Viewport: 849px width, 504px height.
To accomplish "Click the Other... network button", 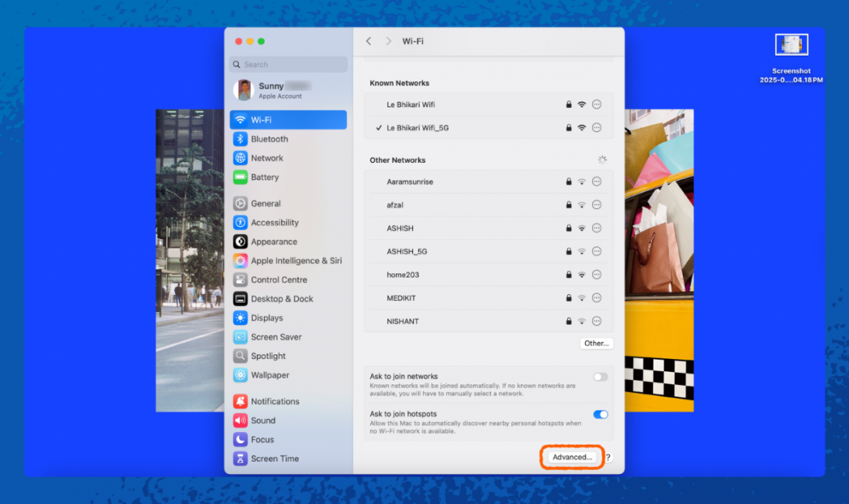I will click(x=597, y=343).
